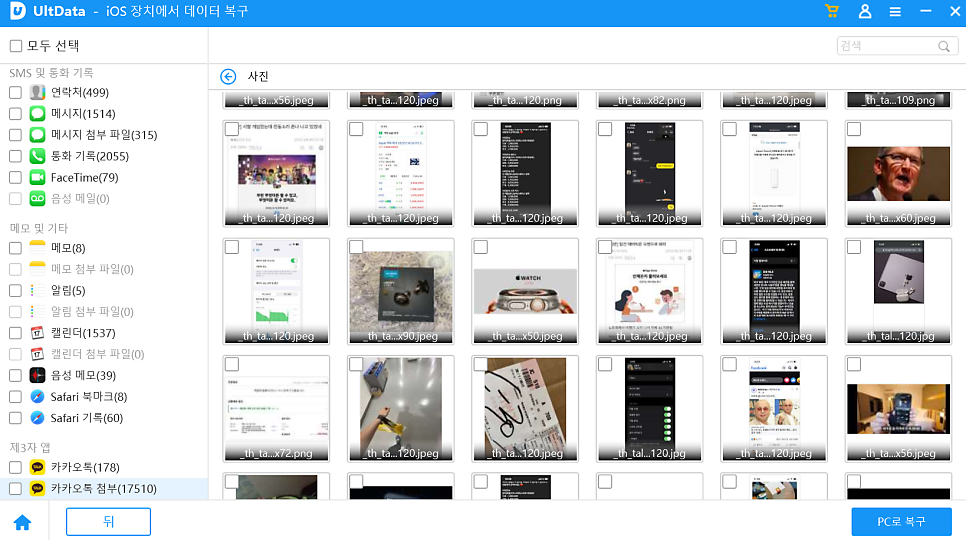The width and height of the screenshot is (966, 540).
Task: Go back with the arrow next to 사진
Action: coord(228,76)
